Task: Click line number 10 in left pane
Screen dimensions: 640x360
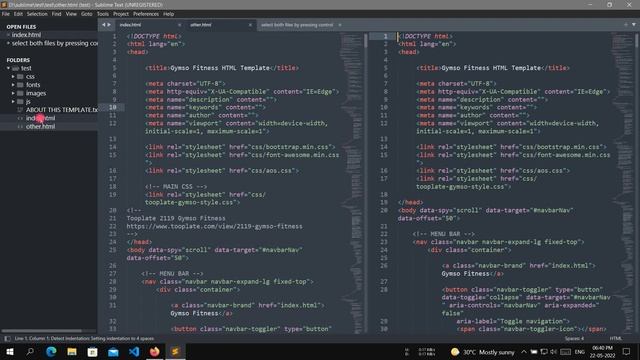Action: tap(113, 107)
